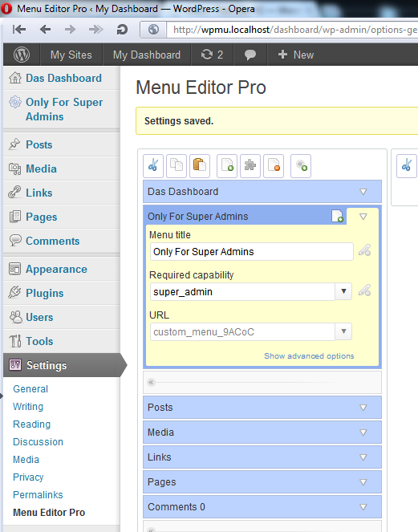Expand the Comments 0 menu editor item
The width and height of the screenshot is (418, 532).
pos(363,507)
